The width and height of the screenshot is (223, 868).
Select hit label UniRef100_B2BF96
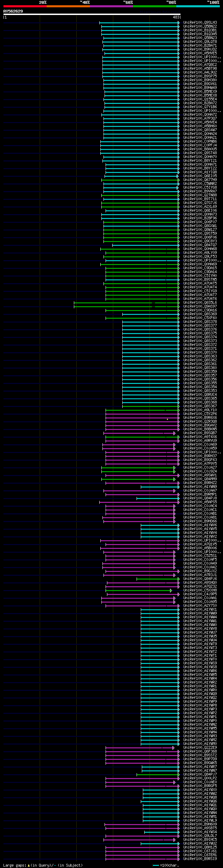click(x=200, y=218)
